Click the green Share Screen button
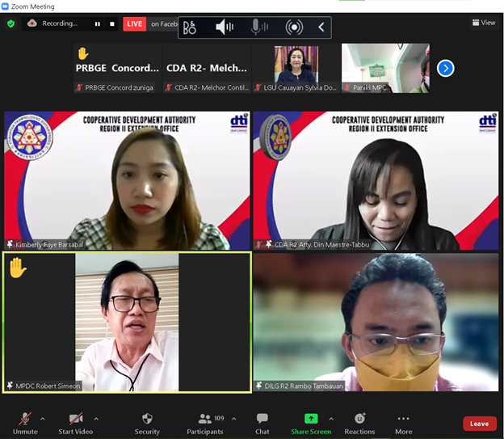 point(311,424)
